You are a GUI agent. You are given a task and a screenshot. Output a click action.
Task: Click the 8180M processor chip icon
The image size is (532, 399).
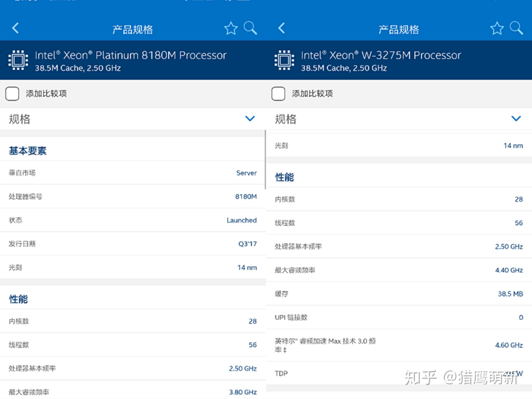coord(18,60)
